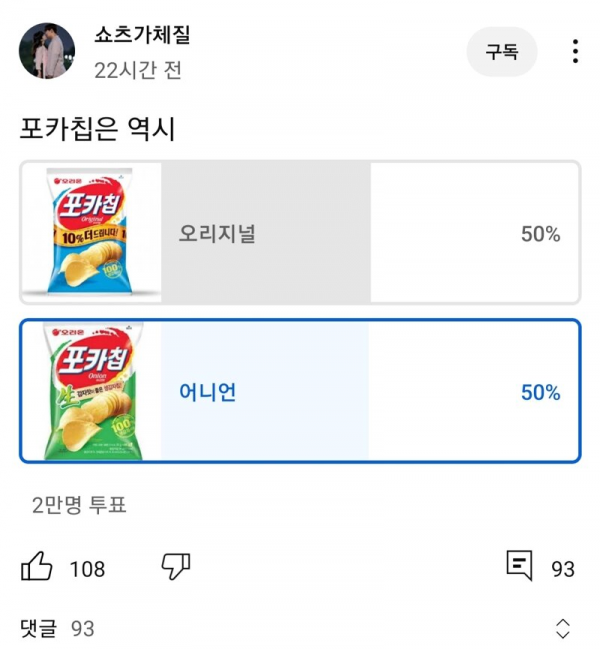Open the 쇼츠가체질 channel avatar

(x=47, y=51)
